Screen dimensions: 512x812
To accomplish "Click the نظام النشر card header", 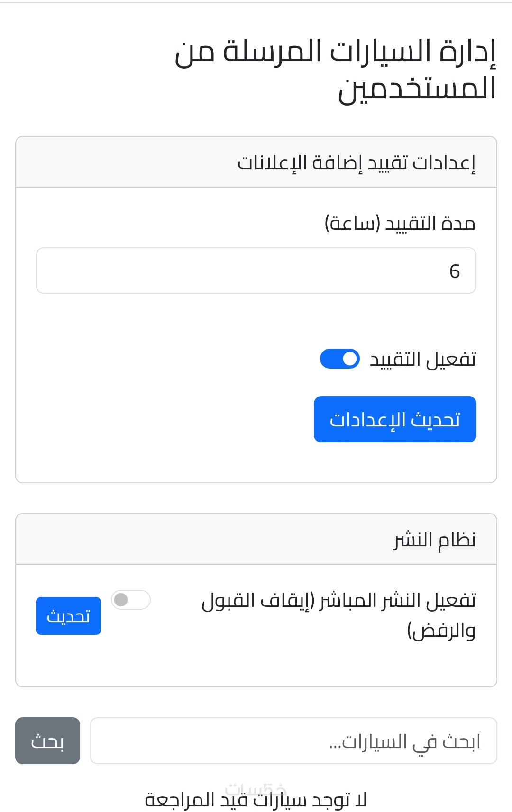I will [x=434, y=540].
